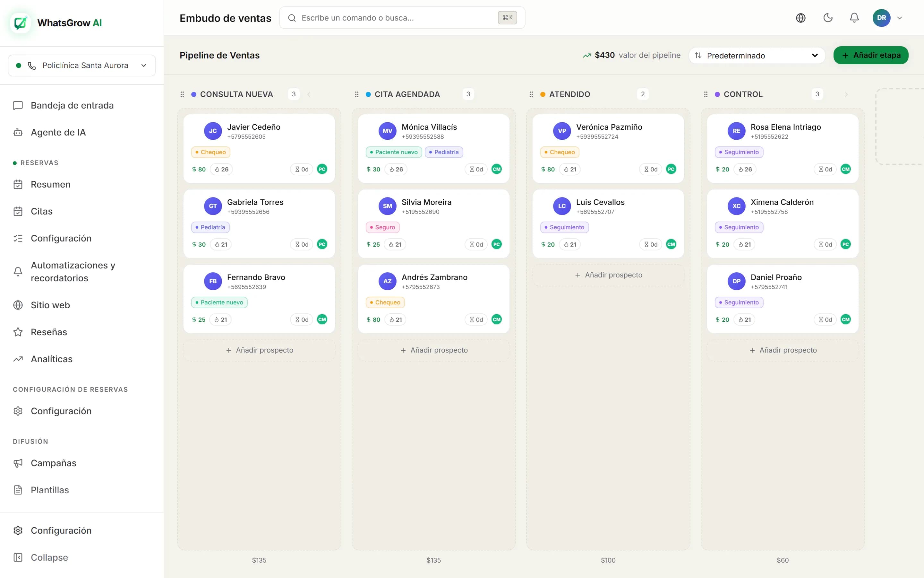Click the PC assignee badge on Gabriela Torres
The width and height of the screenshot is (924, 578).
click(x=322, y=244)
